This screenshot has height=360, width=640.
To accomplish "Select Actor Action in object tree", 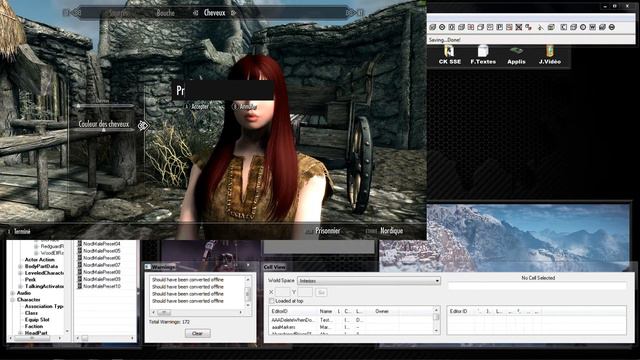I will (40, 260).
